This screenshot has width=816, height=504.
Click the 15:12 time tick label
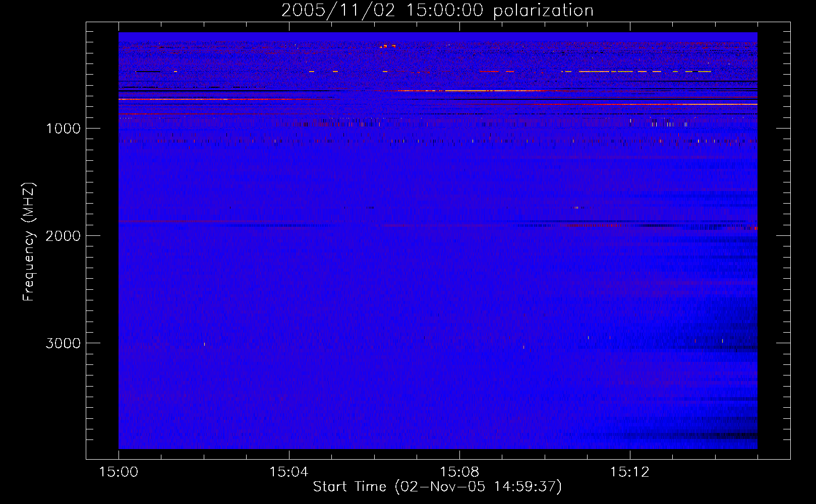(630, 472)
